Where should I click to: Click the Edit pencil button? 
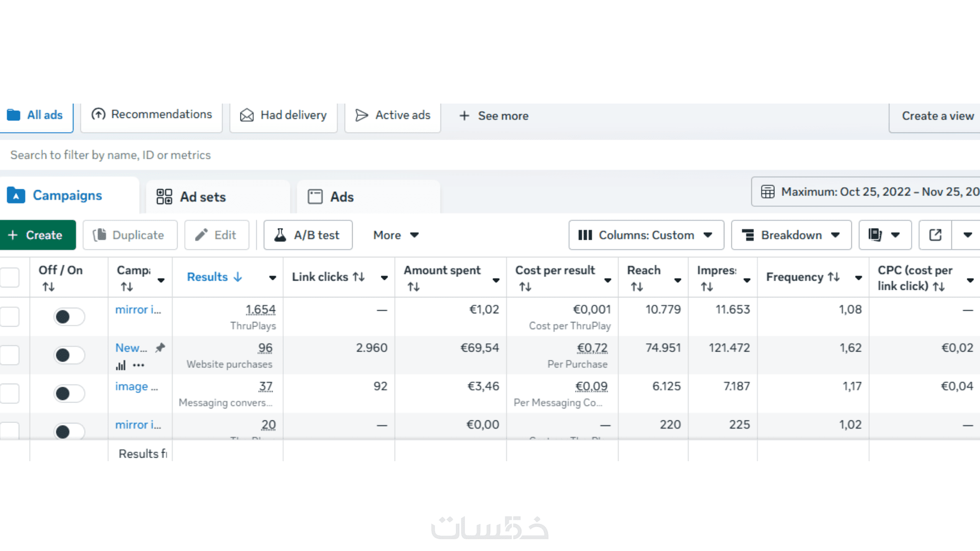point(216,235)
